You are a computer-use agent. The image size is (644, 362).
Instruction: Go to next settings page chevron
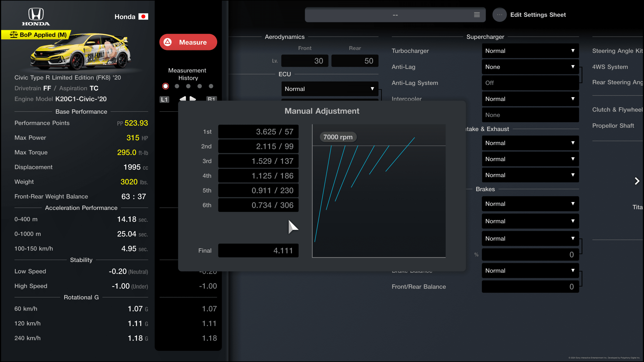[x=637, y=181]
